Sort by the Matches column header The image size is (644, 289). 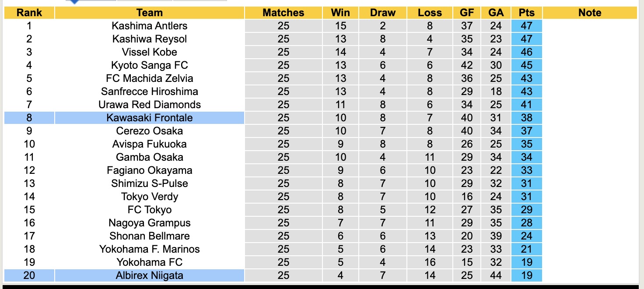pos(283,13)
